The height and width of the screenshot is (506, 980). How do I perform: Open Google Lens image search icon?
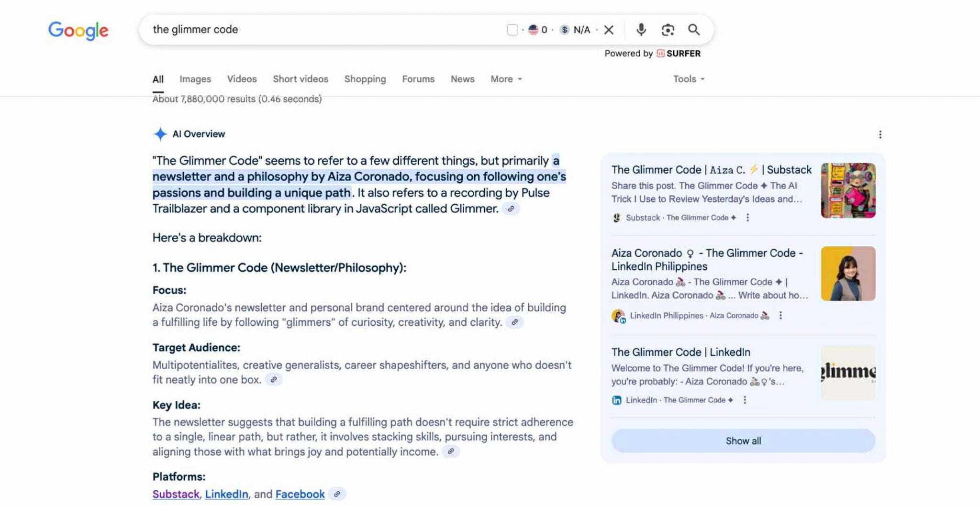coord(668,30)
